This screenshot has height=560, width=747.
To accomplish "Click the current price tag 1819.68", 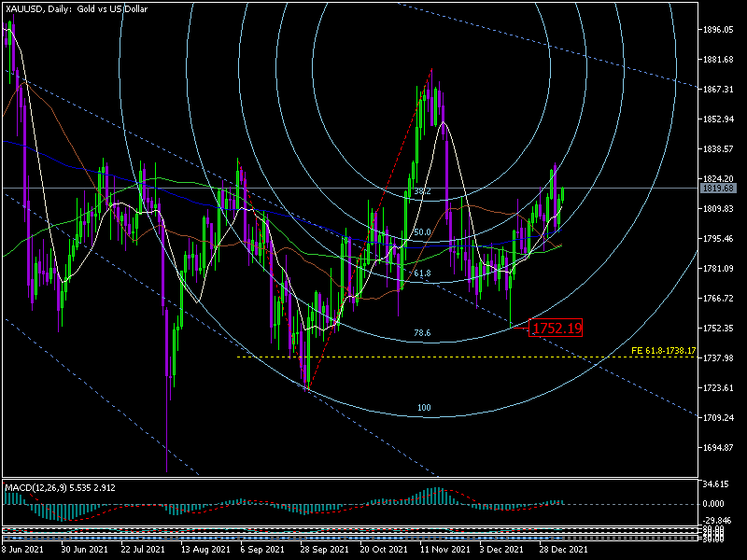I will pos(717,188).
